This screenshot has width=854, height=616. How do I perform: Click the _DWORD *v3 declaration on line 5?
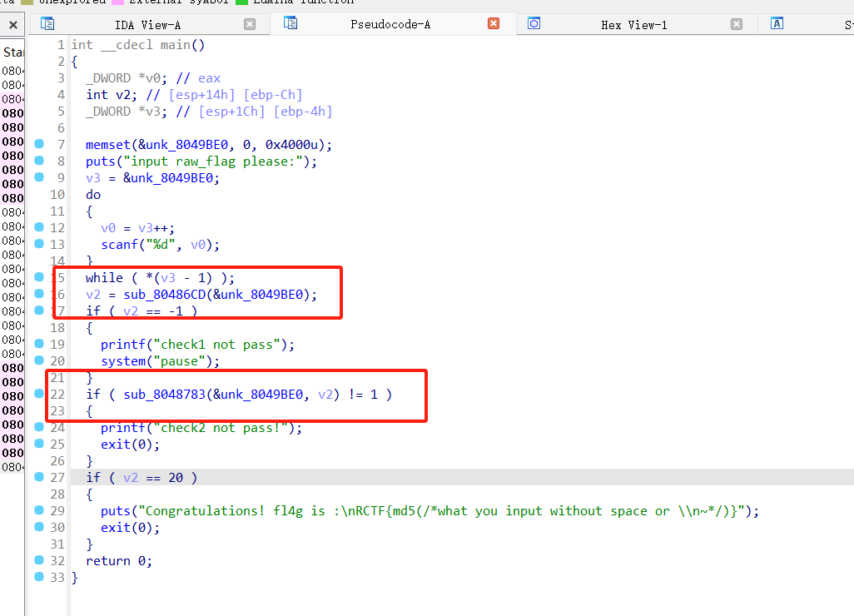coord(127,112)
